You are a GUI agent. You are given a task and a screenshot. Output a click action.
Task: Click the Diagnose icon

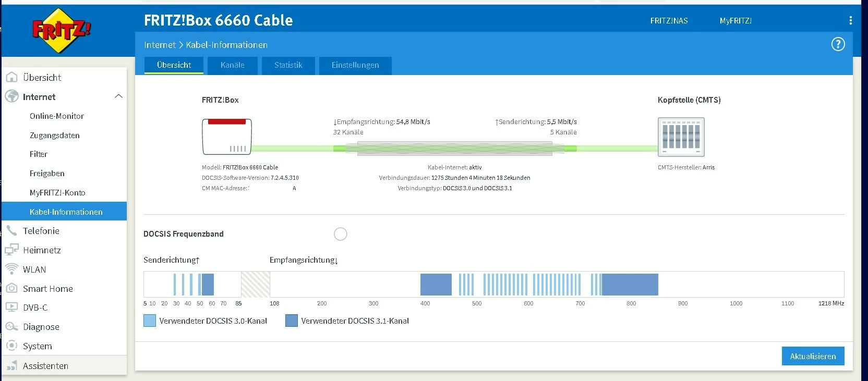point(11,327)
